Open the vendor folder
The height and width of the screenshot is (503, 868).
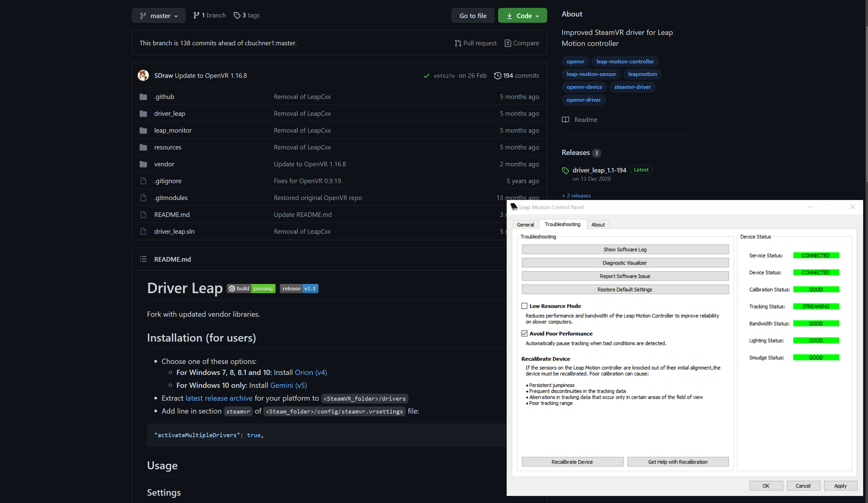(x=164, y=164)
